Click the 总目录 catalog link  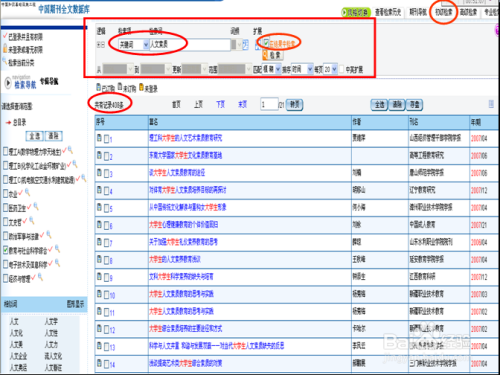click(19, 122)
